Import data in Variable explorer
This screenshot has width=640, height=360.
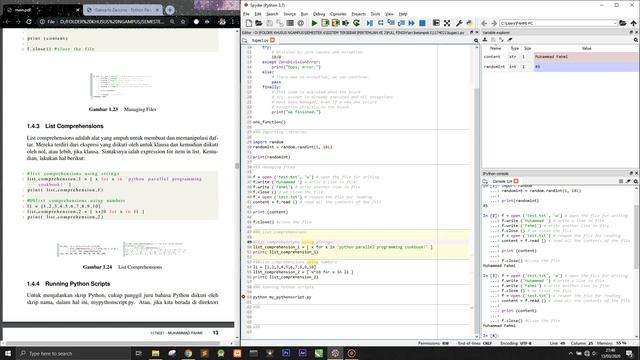(x=485, y=40)
